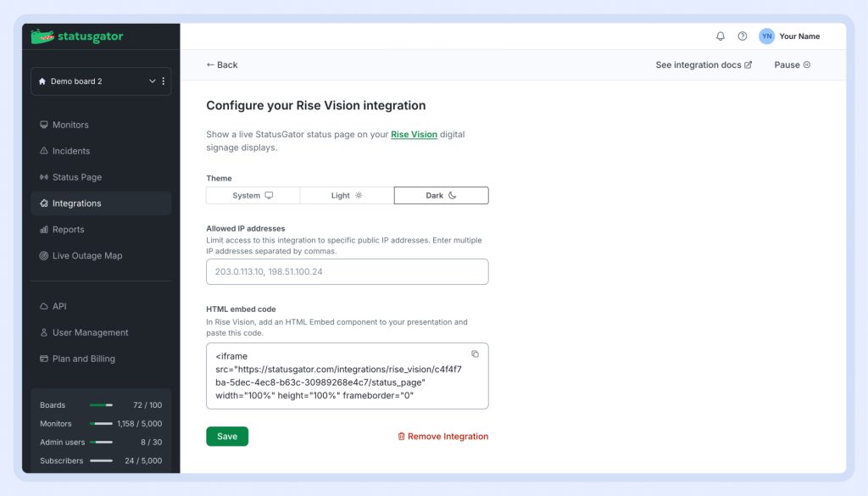Click the Subscribers usage bar

coord(102,460)
